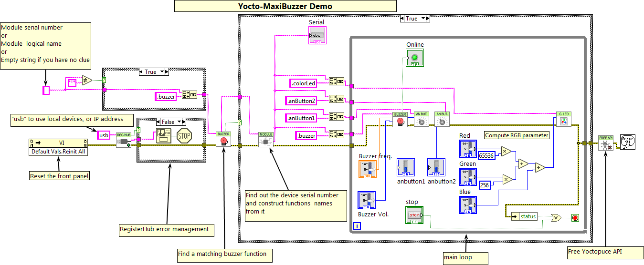The height and width of the screenshot is (265, 644).
Task: Click the red loop stop condition terminal
Action: tap(575, 217)
